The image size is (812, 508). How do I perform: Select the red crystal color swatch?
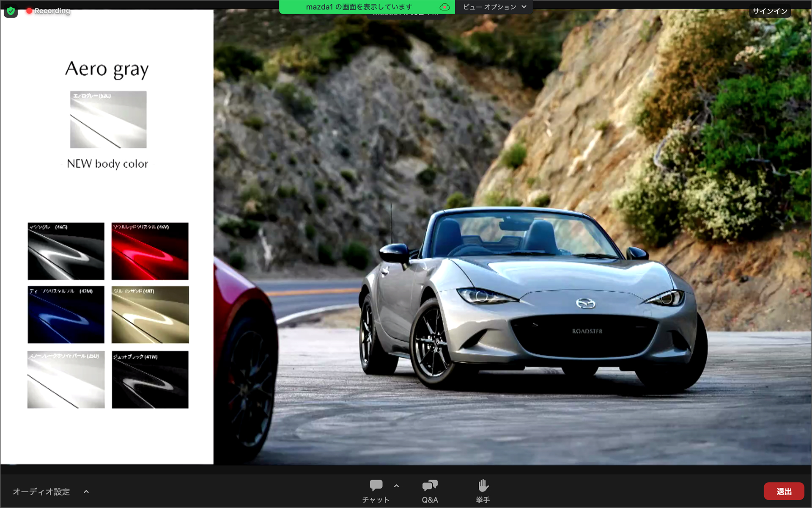click(x=150, y=251)
